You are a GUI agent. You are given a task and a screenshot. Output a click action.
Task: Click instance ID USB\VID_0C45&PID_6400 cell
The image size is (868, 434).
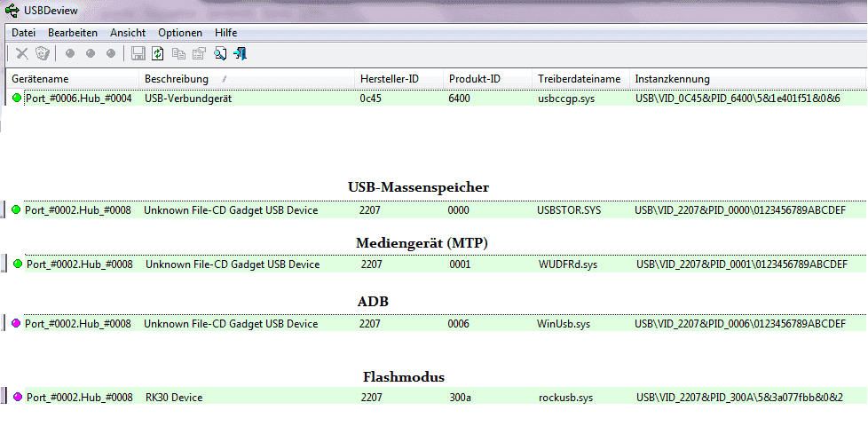click(x=738, y=99)
